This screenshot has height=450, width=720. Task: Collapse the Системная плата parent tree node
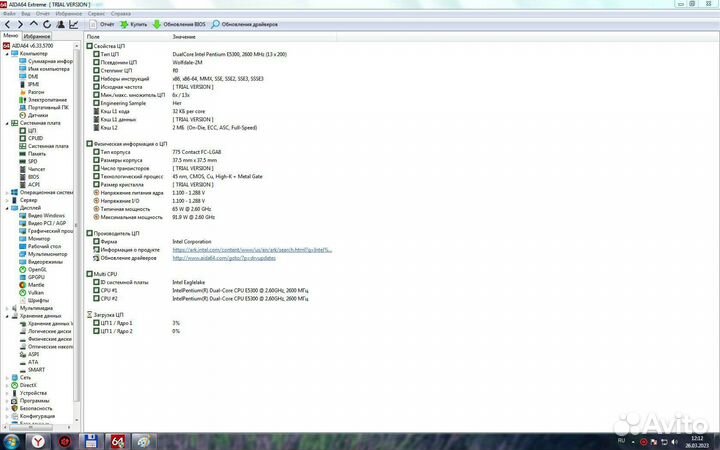tap(7, 123)
